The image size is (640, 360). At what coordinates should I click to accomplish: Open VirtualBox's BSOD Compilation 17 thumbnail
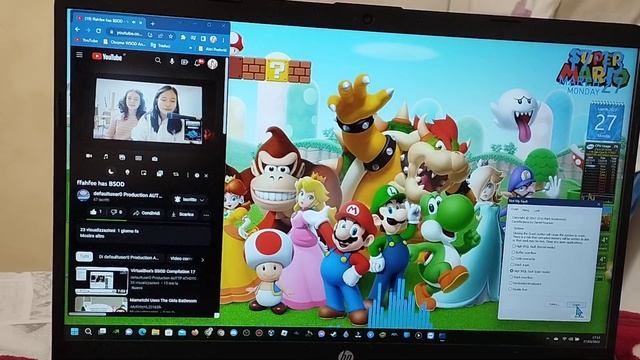click(102, 280)
